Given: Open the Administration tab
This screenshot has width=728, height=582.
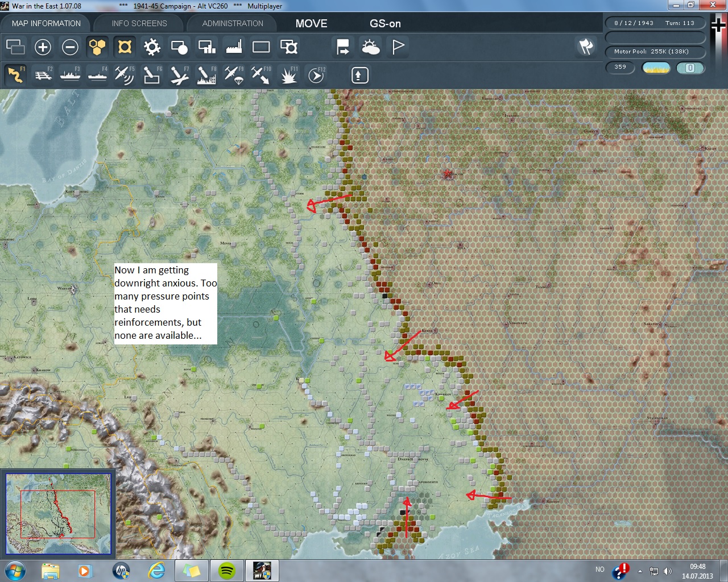Looking at the screenshot, I should (233, 23).
